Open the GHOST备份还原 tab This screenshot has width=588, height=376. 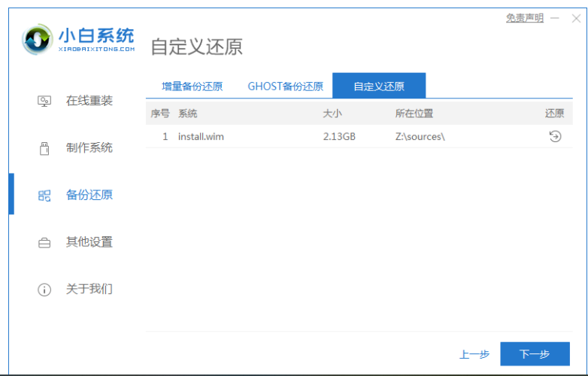click(x=285, y=86)
